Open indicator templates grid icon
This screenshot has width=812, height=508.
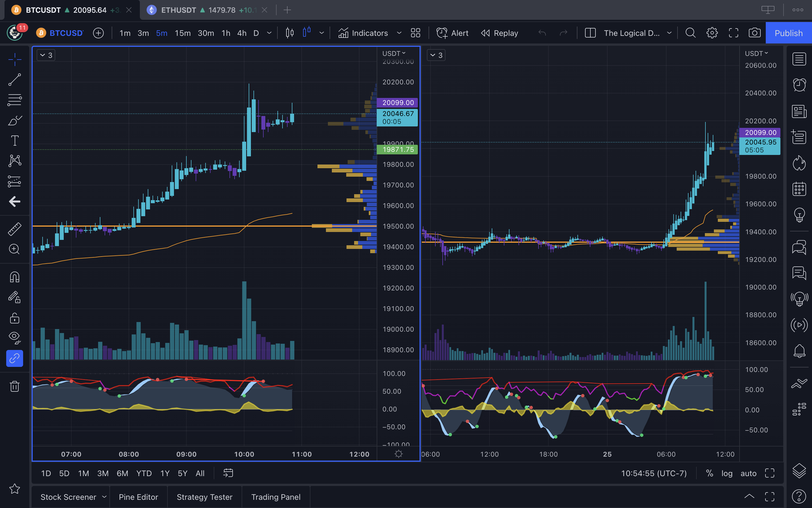[415, 33]
